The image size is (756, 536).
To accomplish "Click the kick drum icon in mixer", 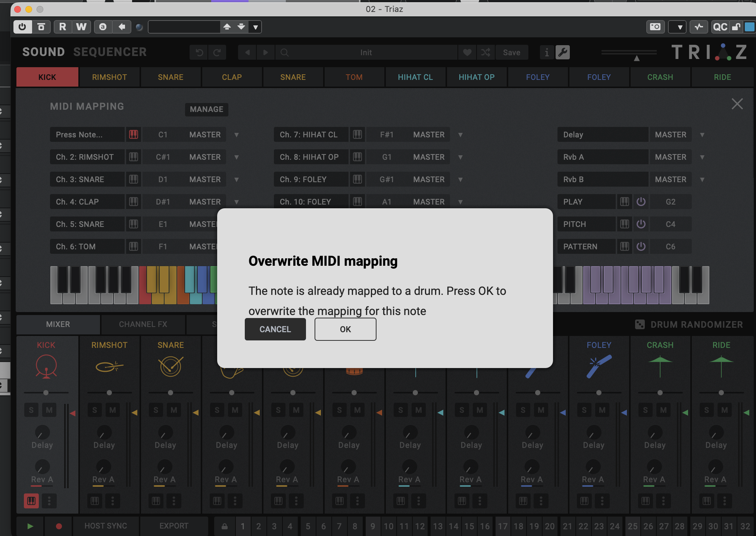I will pos(46,367).
